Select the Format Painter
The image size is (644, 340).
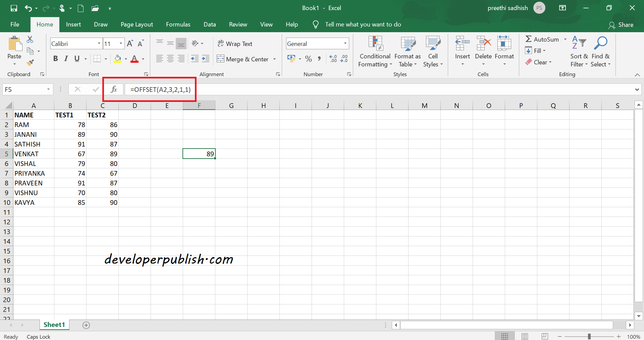coord(30,62)
